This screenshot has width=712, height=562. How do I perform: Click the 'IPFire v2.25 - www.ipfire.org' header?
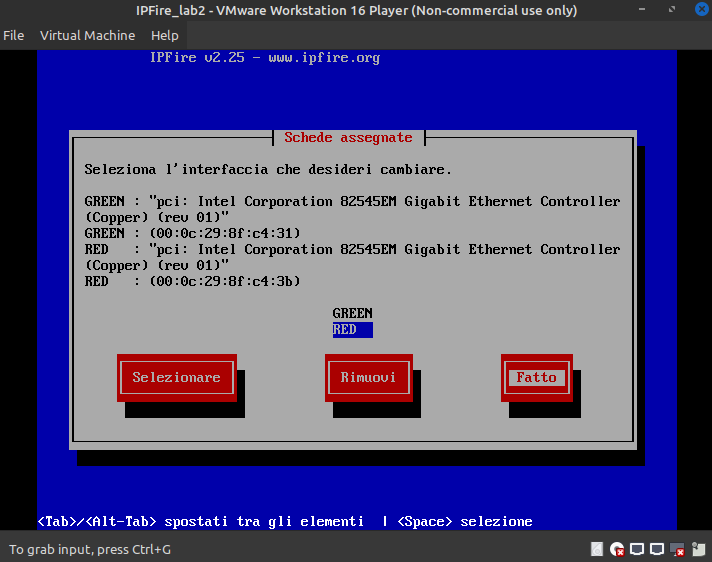(265, 58)
